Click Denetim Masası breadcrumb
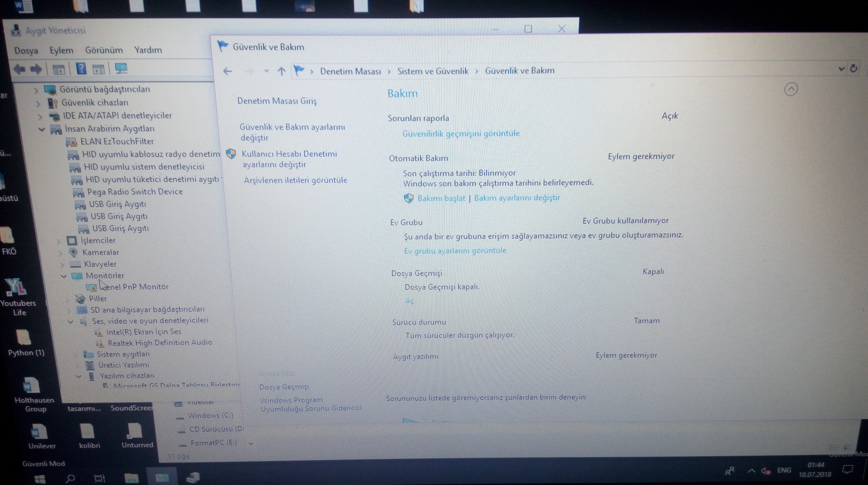Screen dimensions: 868x485 [350, 71]
